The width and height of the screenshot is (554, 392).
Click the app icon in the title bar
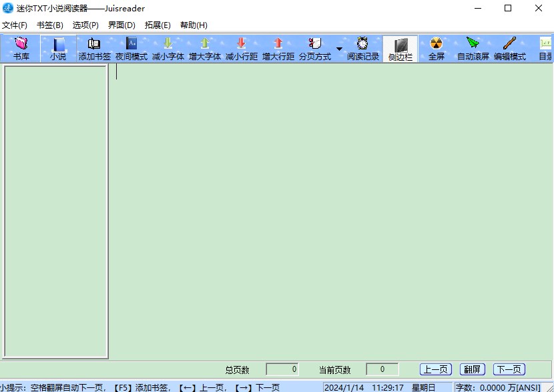8,8
